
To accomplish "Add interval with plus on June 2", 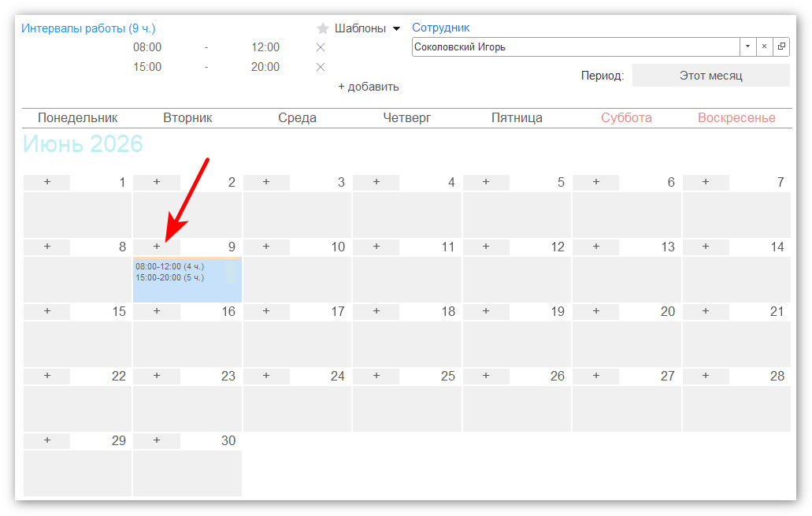I will [157, 182].
